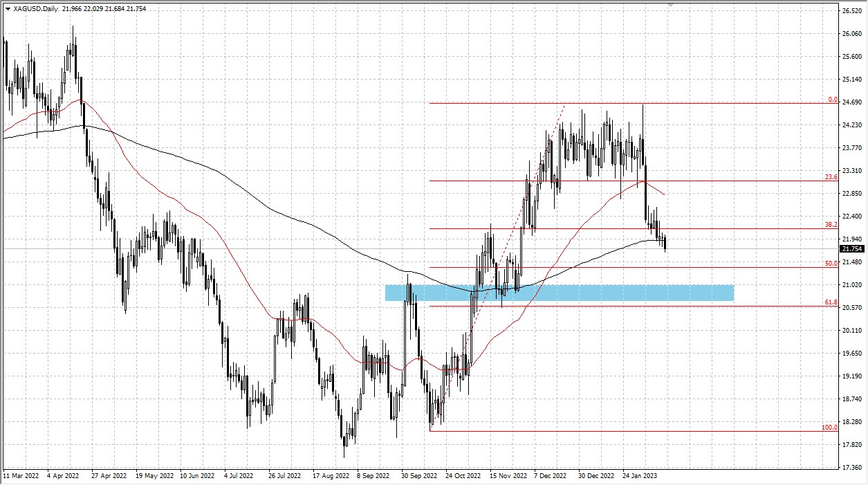Click the gray chart shift triangle marker

tap(669, 5)
